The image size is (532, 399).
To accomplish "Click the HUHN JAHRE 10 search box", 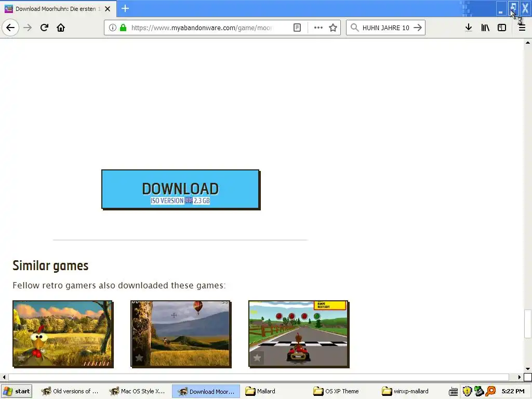I will pyautogui.click(x=386, y=28).
